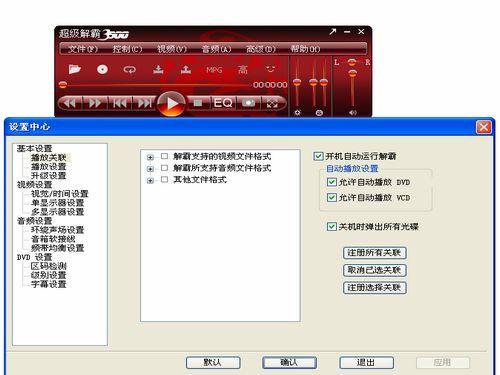The image size is (500, 375).
Task: Expand the 其他文件格式 tree node
Action: [x=150, y=180]
